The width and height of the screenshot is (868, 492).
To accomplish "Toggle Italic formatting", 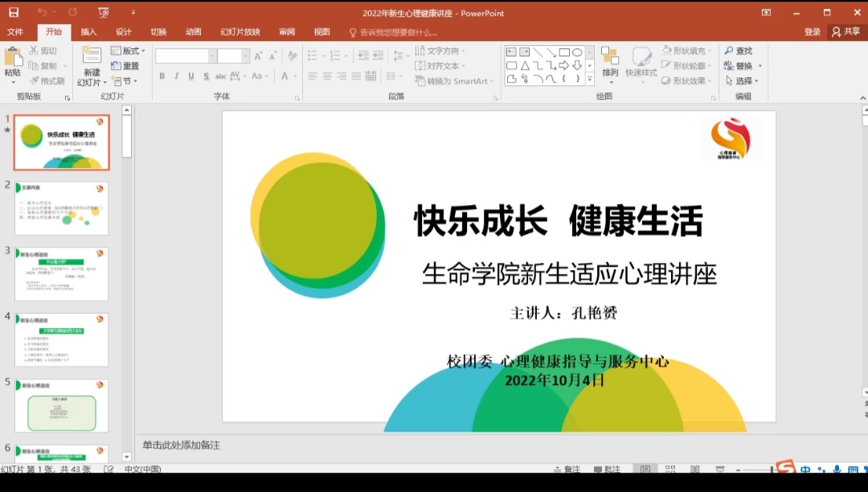I will [176, 76].
